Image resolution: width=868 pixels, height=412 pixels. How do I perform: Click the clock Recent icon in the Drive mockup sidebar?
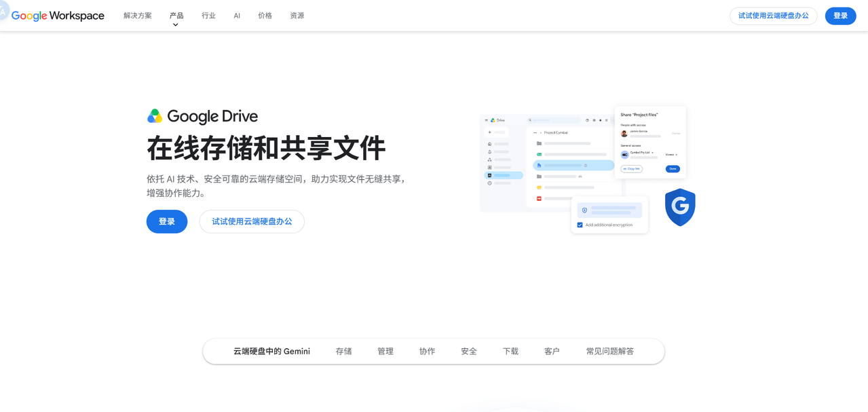489,183
